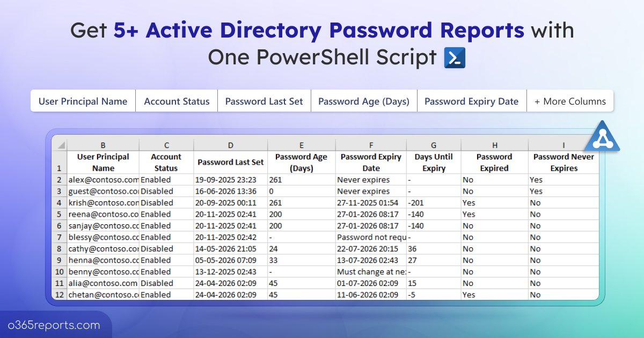Click the '14-05-2026 21:05' cell
Viewport: 644px width, 338px height.
231,248
